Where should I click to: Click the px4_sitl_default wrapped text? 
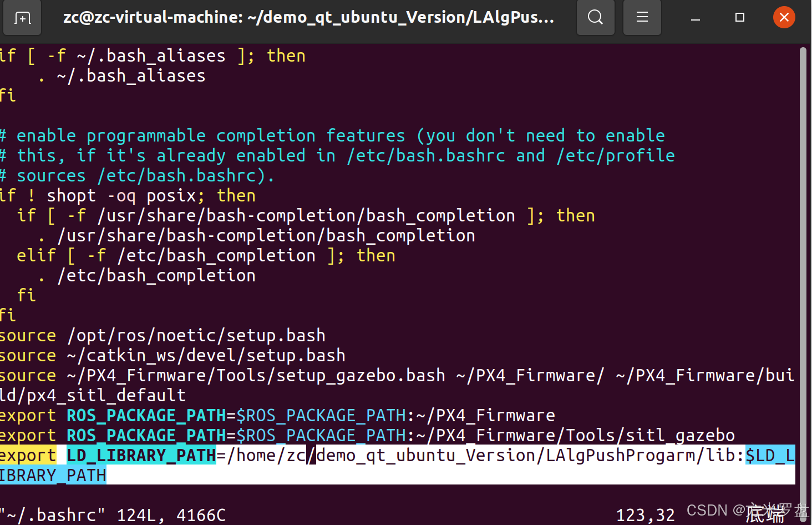[x=93, y=395]
